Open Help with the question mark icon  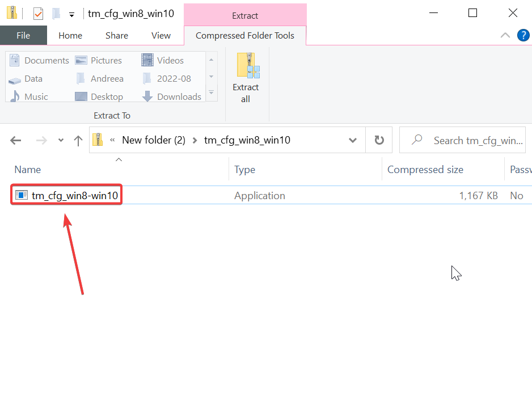click(523, 35)
